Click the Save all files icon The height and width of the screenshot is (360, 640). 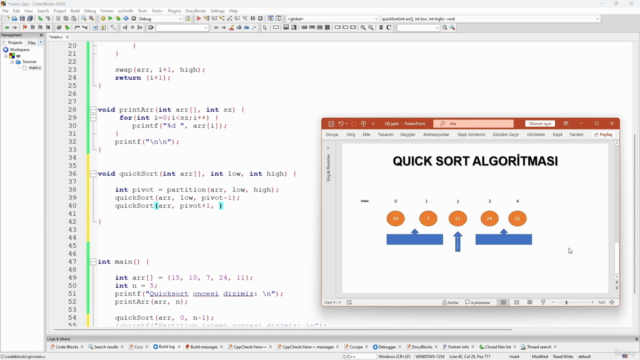(30, 19)
